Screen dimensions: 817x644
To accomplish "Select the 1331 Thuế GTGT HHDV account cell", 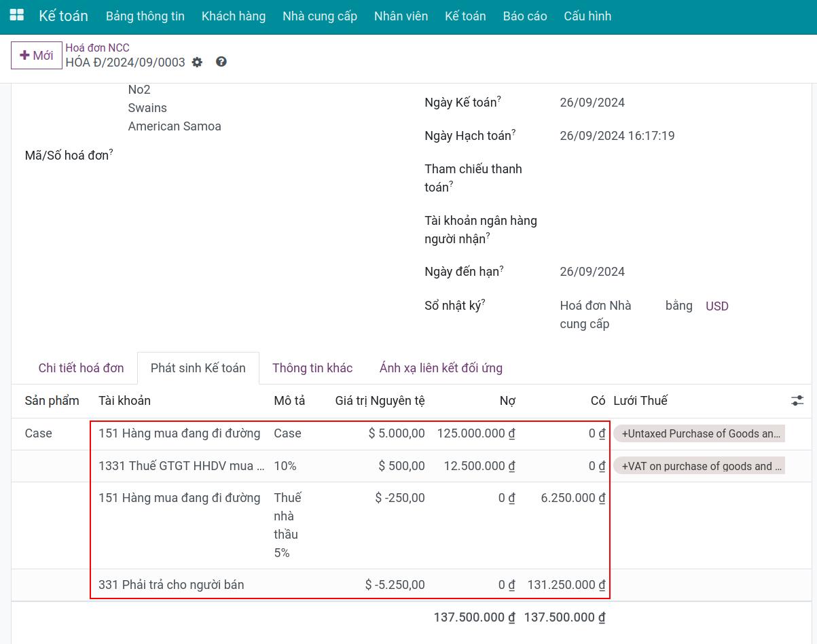I will point(181,466).
